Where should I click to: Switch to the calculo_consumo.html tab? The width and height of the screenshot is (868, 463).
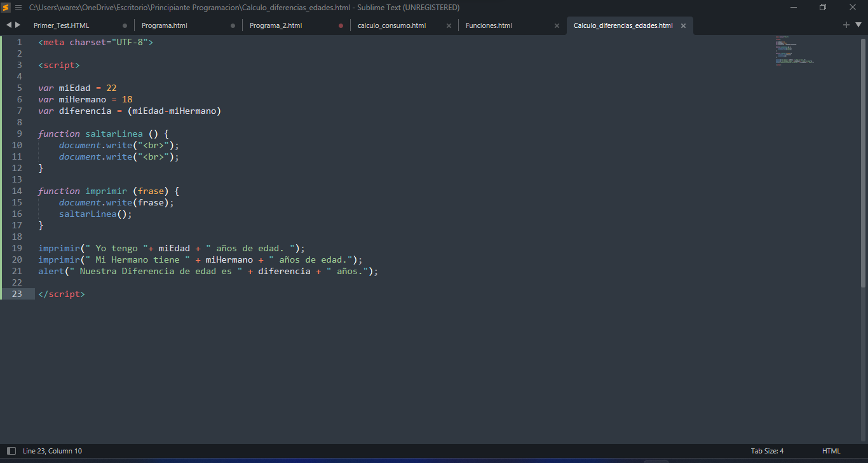click(391, 25)
